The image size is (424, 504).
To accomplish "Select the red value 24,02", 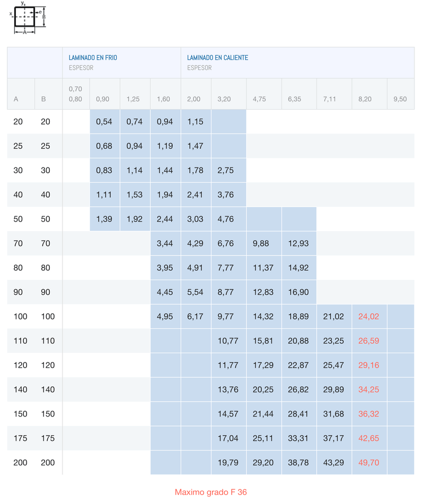I will coord(368,316).
